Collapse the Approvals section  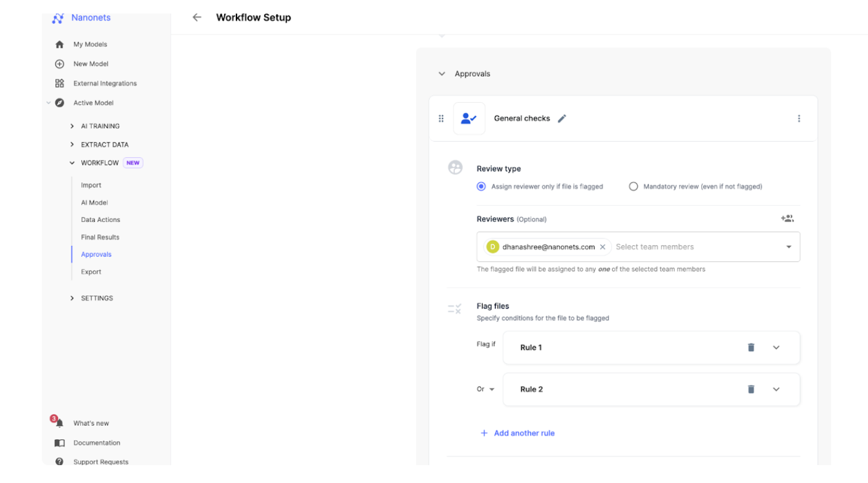click(x=441, y=74)
